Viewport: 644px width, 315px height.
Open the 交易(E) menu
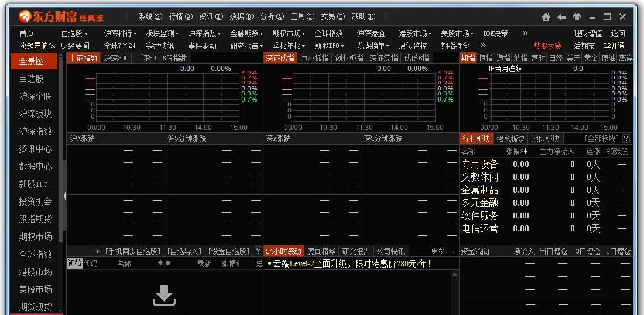coord(333,16)
